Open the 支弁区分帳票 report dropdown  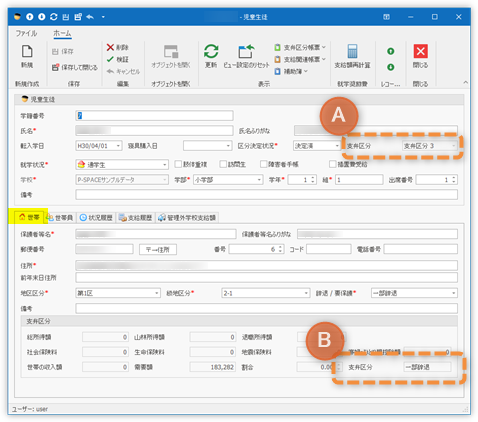[300, 48]
